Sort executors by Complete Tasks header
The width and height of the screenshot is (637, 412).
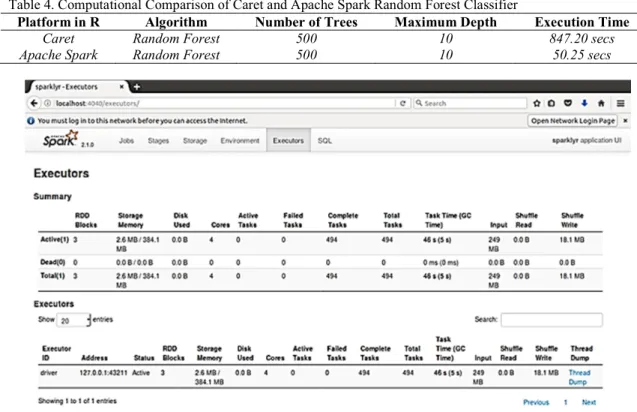[x=375, y=353]
